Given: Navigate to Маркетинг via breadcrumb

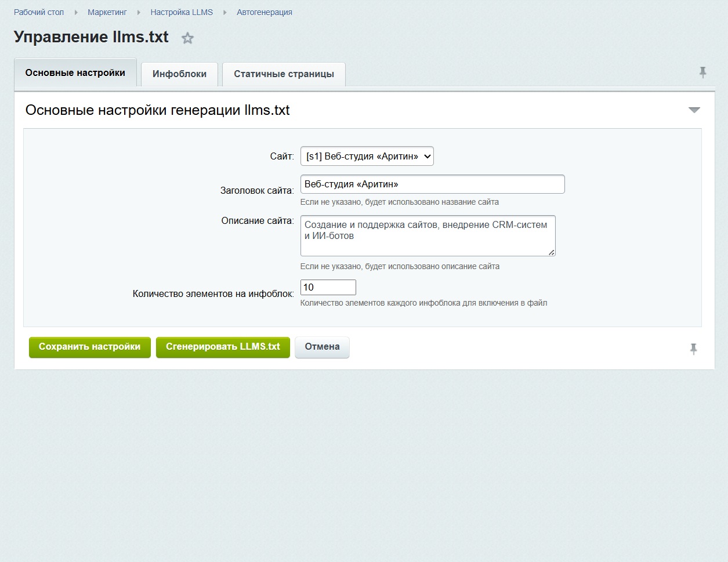Looking at the screenshot, I should pyautogui.click(x=107, y=12).
